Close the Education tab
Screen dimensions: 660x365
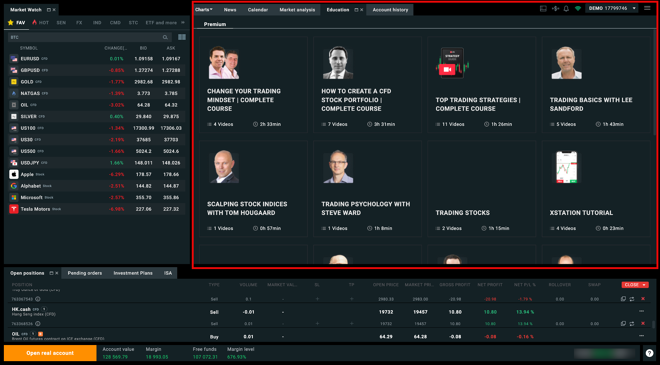point(362,10)
